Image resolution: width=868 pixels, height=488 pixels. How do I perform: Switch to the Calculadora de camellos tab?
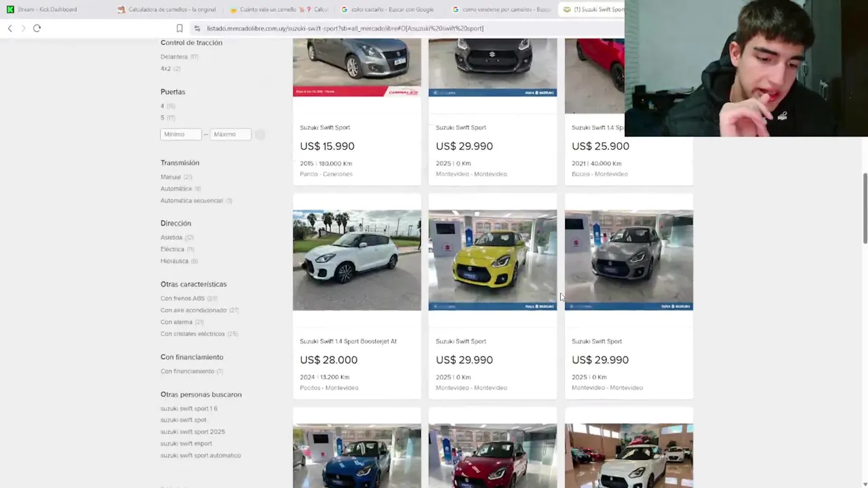[166, 9]
